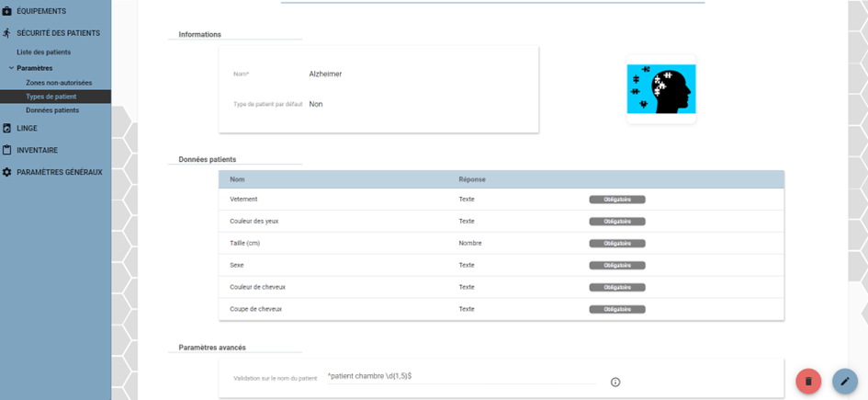The image size is (868, 400).
Task: Click Obligatoire badge on Taille (cm) row
Action: click(617, 243)
